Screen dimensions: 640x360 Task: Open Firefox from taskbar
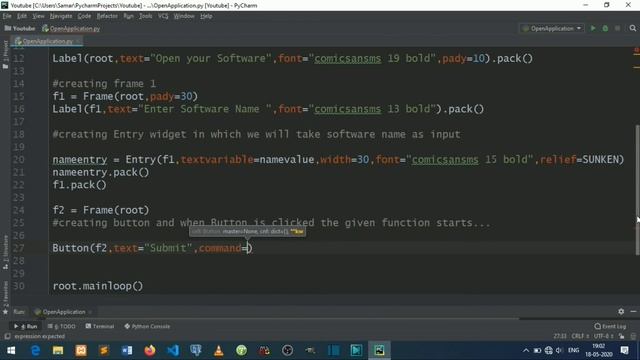coord(150,350)
